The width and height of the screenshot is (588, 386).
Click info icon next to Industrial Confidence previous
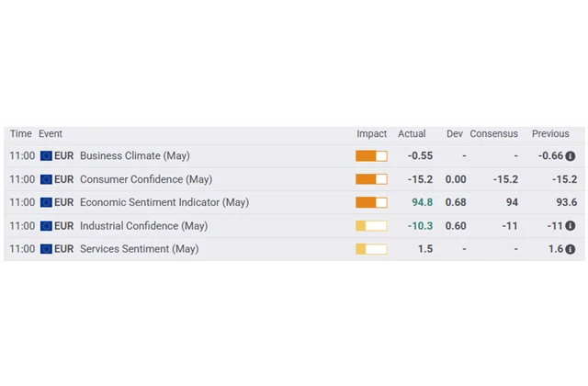(570, 226)
